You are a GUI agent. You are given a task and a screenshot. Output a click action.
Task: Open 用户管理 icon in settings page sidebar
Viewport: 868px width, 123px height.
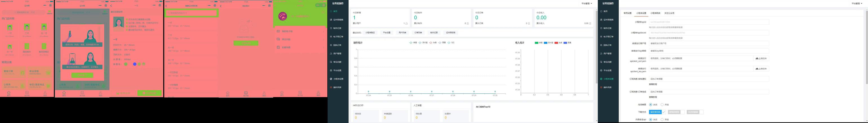pyautogui.click(x=601, y=53)
